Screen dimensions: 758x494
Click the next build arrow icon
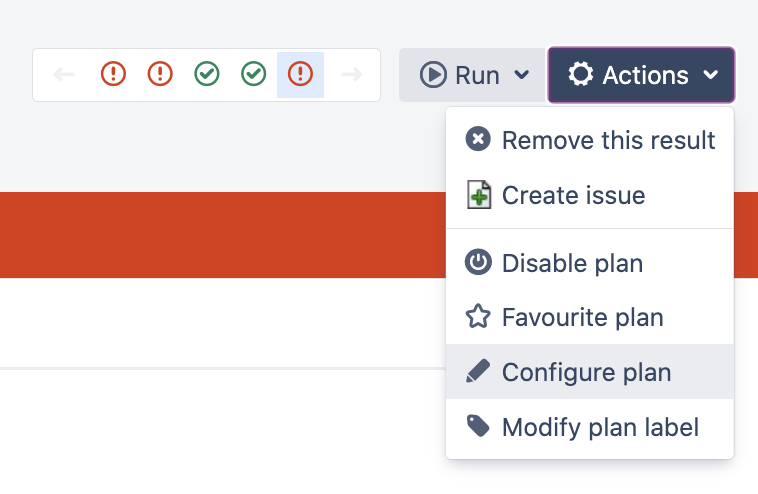[x=351, y=75]
